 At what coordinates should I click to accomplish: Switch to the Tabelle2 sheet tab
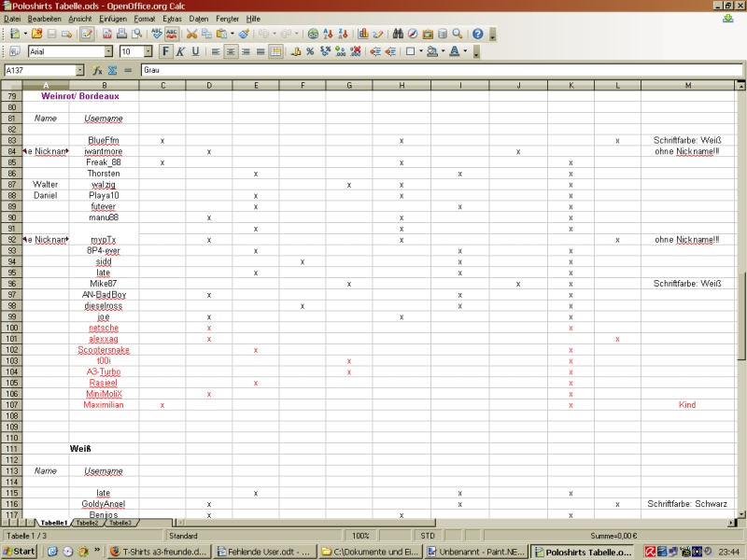(87, 523)
